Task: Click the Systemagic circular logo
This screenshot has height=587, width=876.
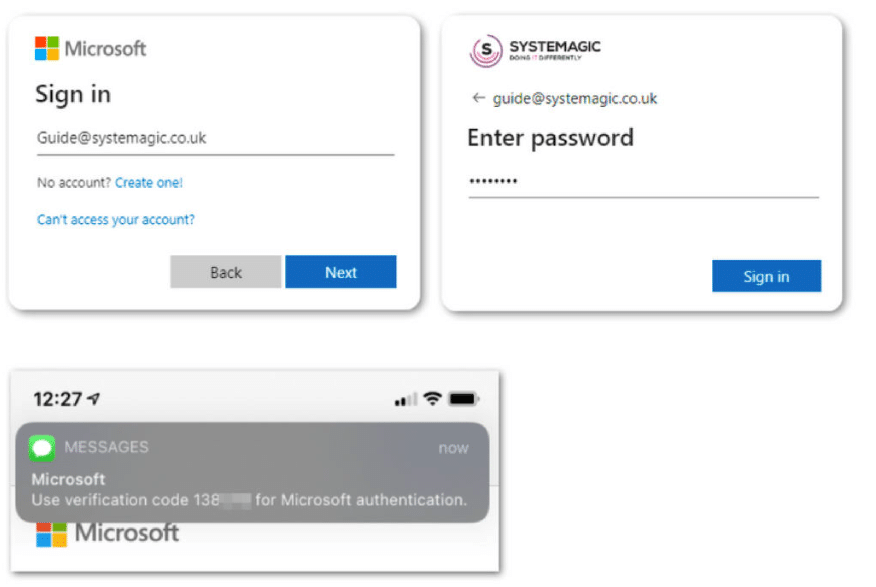Action: point(485,51)
